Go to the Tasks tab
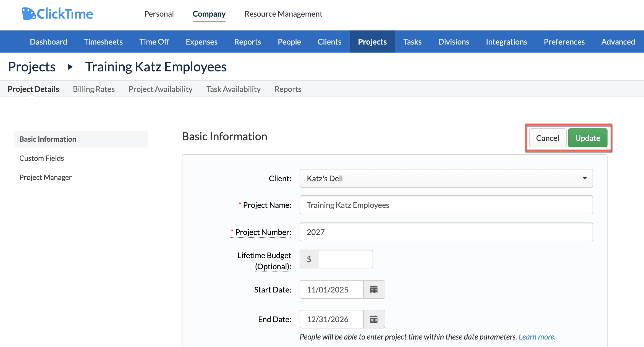The width and height of the screenshot is (644, 347). point(412,42)
